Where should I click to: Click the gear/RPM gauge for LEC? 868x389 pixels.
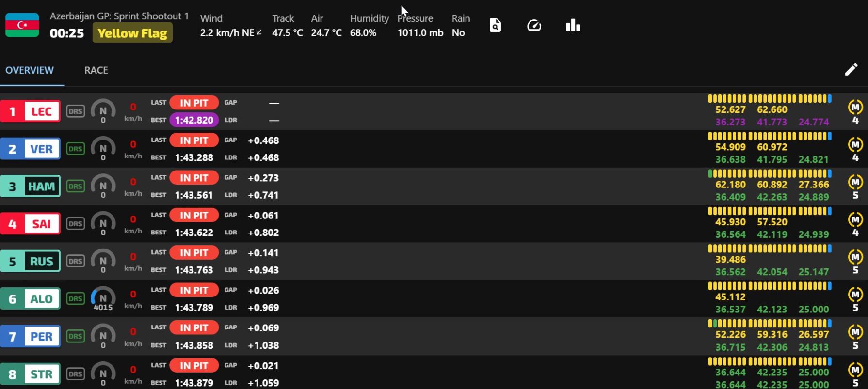(103, 111)
